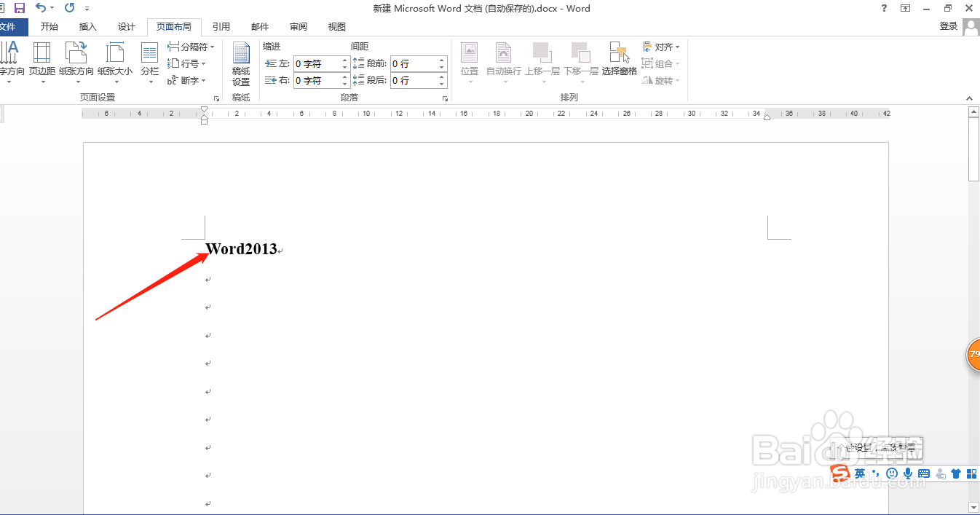This screenshot has width=980, height=515.
Task: Save the document via the quick access toolbar
Action: (20, 8)
